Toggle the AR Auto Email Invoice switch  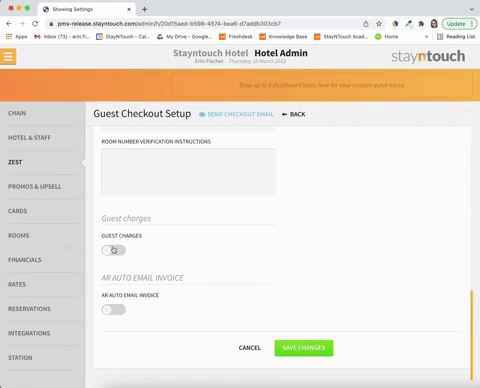[x=114, y=310]
